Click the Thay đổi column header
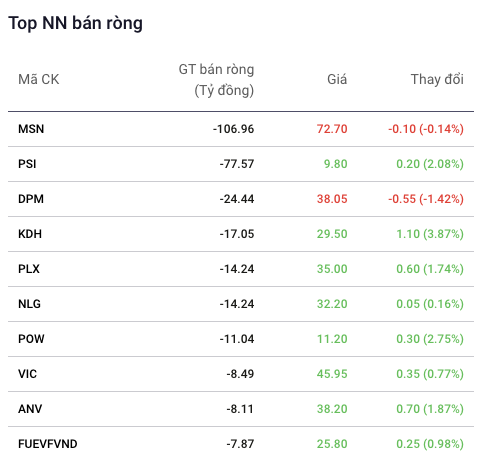Image resolution: width=477 pixels, height=466 pixels. [x=437, y=79]
